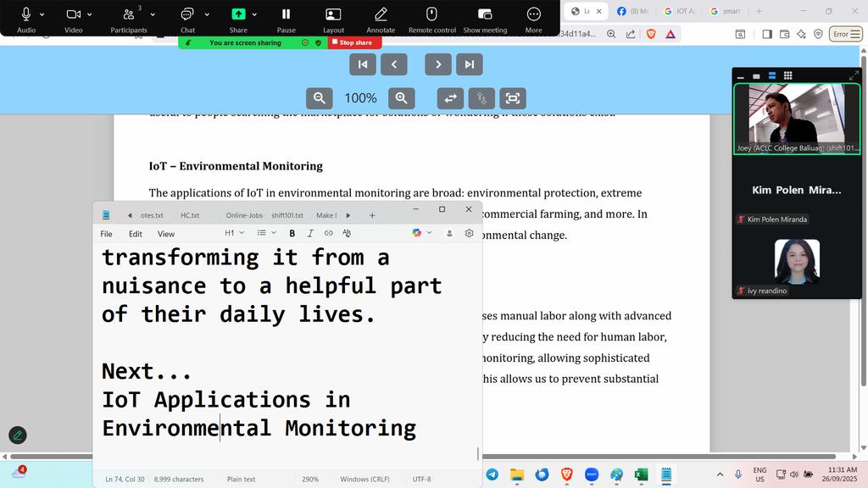
Task: Switch to the shift101.txt tab
Action: tap(287, 215)
